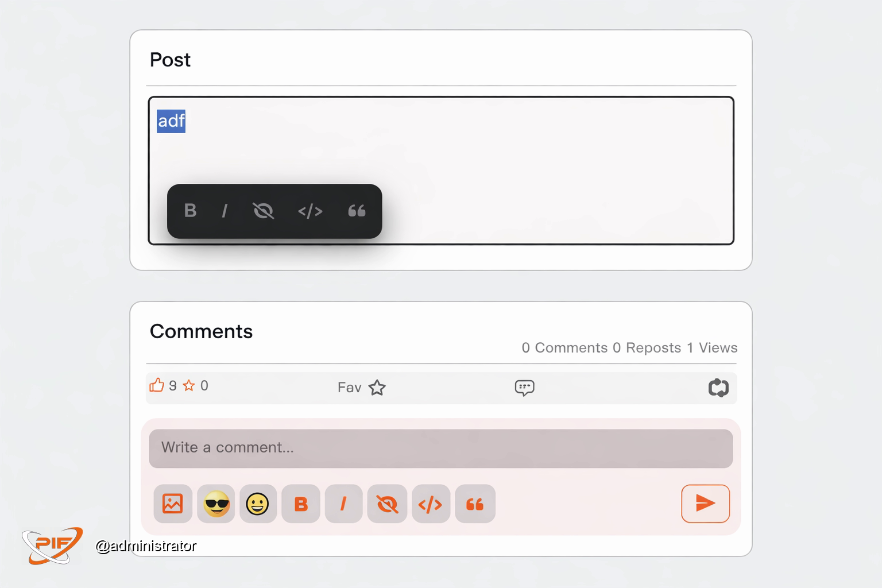Like the post with thumbs-up icon
This screenshot has width=882, height=588.
tap(157, 385)
